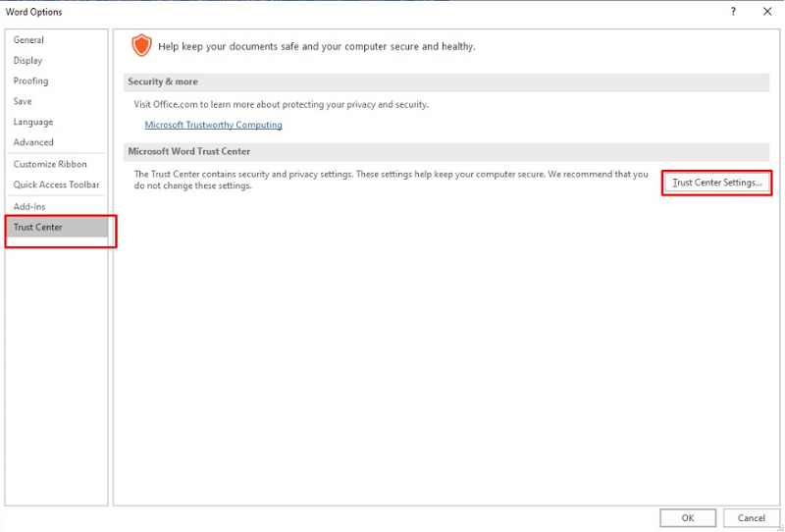Select Language in the sidebar
The image size is (785, 532).
(x=33, y=123)
